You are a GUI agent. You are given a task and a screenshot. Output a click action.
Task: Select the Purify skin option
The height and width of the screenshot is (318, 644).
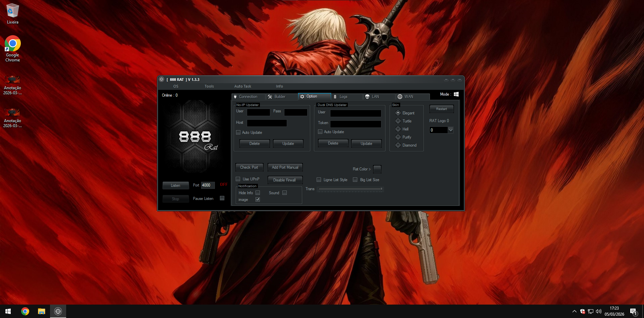(x=398, y=137)
